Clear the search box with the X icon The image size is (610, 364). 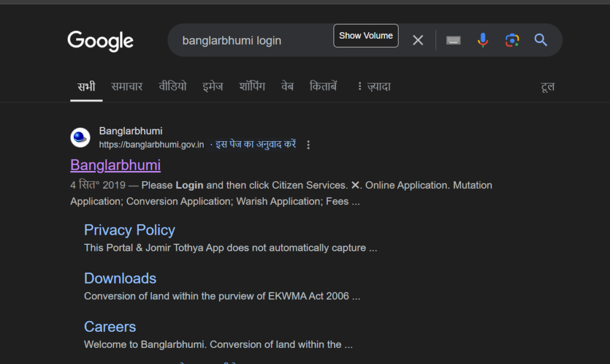tap(418, 40)
